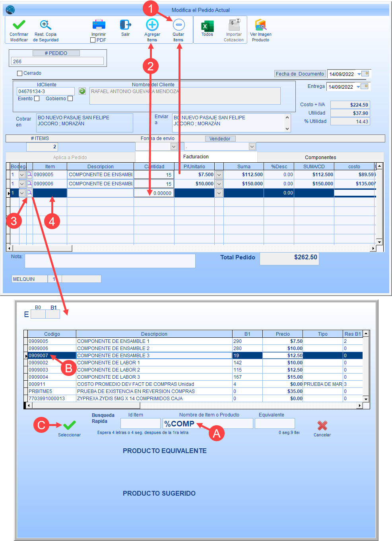Click the Imprimir printer icon
The width and height of the screenshot is (392, 541).
[x=99, y=25]
